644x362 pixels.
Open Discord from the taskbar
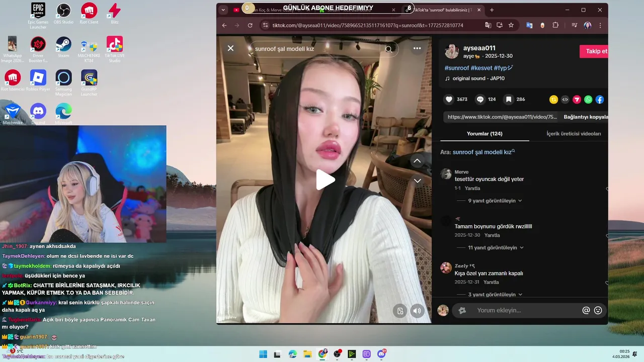click(x=381, y=354)
